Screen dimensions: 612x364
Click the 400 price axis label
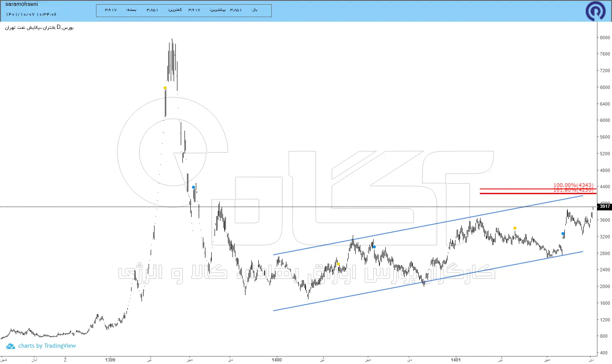tap(604, 353)
